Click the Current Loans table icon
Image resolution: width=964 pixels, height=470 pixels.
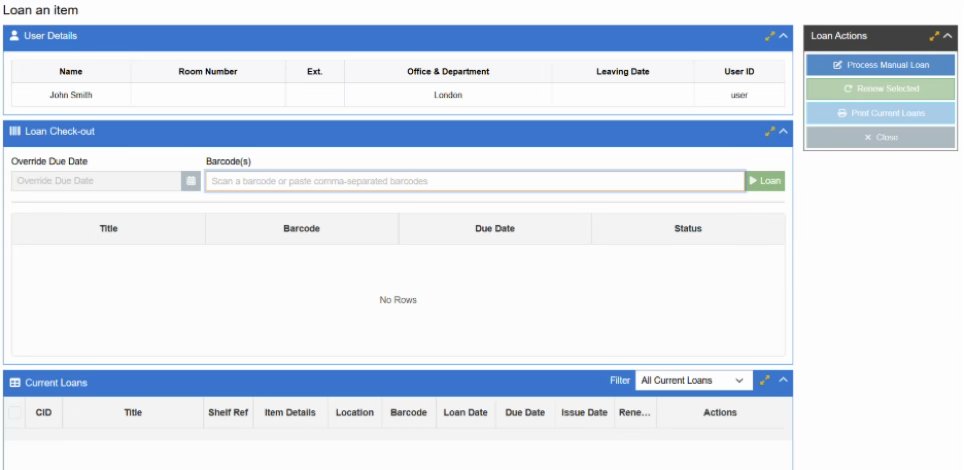click(15, 383)
